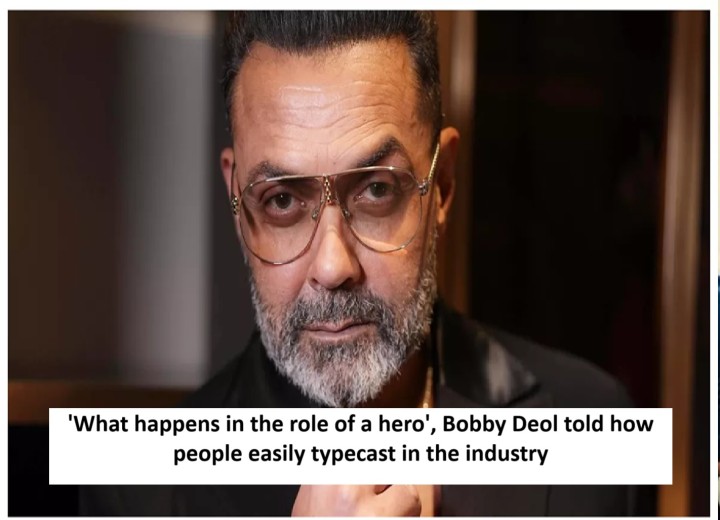
Task: Click the aviator glasses bridge in the photo
Action: [329, 186]
